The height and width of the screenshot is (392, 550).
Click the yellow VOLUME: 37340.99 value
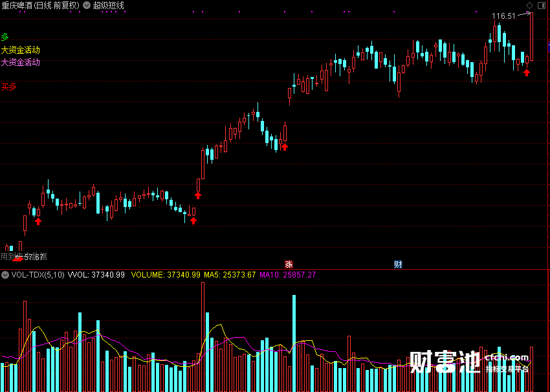coord(166,275)
